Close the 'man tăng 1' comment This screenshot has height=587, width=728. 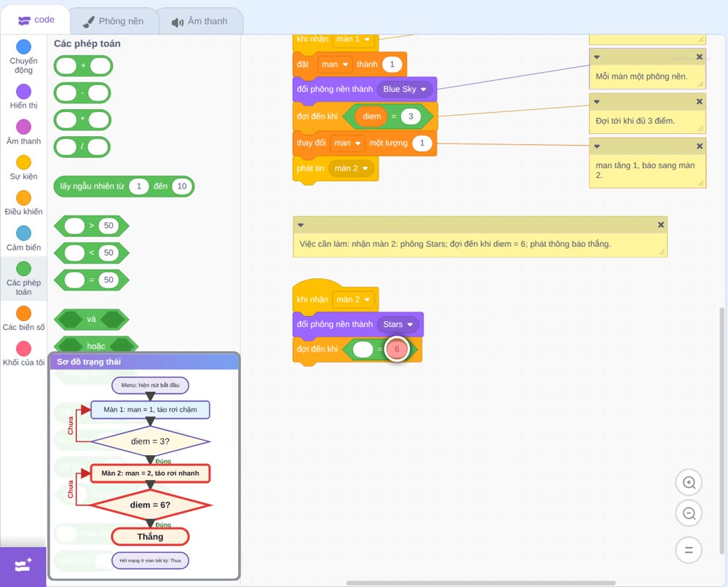point(699,146)
